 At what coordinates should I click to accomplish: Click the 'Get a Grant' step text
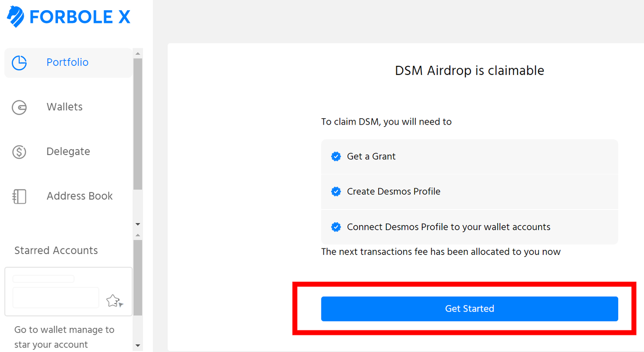[x=371, y=156]
